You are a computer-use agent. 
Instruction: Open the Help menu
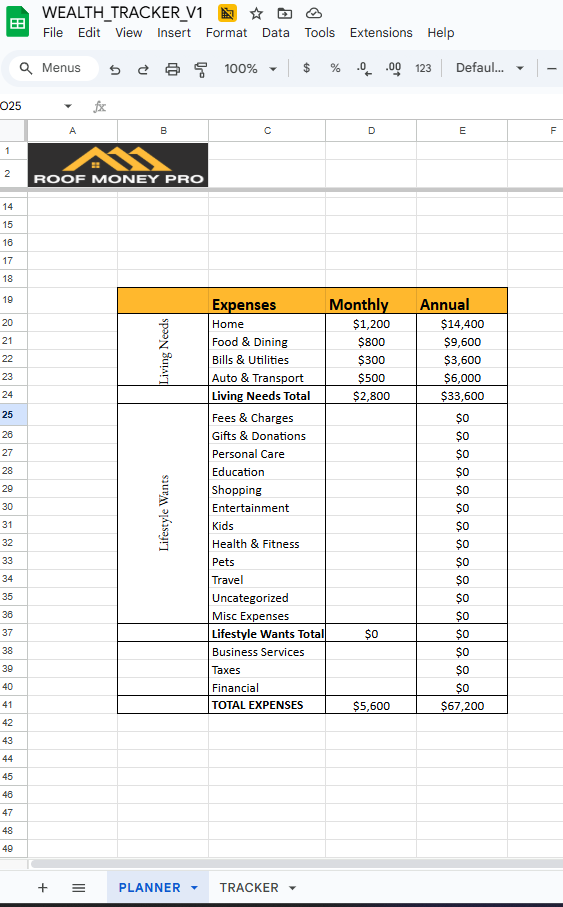click(441, 33)
